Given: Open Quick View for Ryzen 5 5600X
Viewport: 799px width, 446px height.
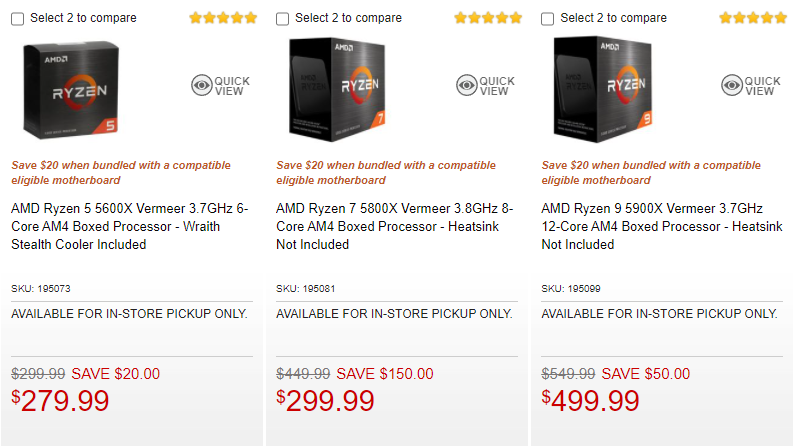Looking at the screenshot, I should pos(220,86).
